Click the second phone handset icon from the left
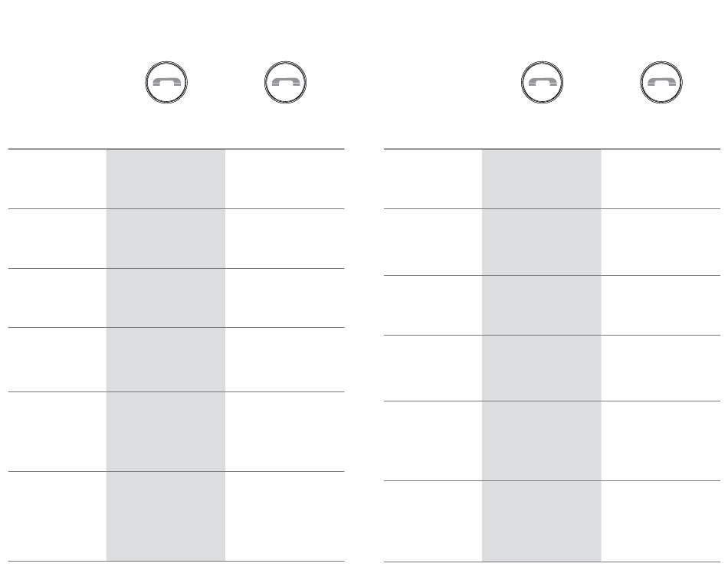 (286, 82)
